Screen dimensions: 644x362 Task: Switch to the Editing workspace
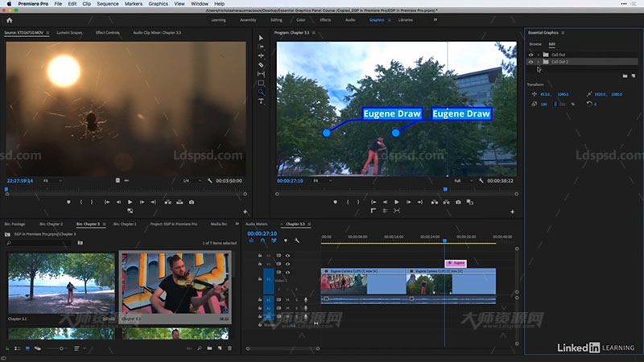[276, 19]
